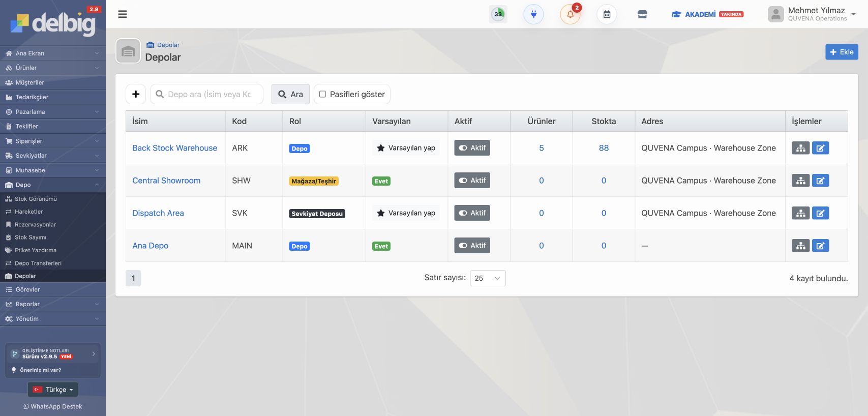Open Müşteriler in sidebar
Image resolution: width=868 pixels, height=416 pixels.
point(53,82)
